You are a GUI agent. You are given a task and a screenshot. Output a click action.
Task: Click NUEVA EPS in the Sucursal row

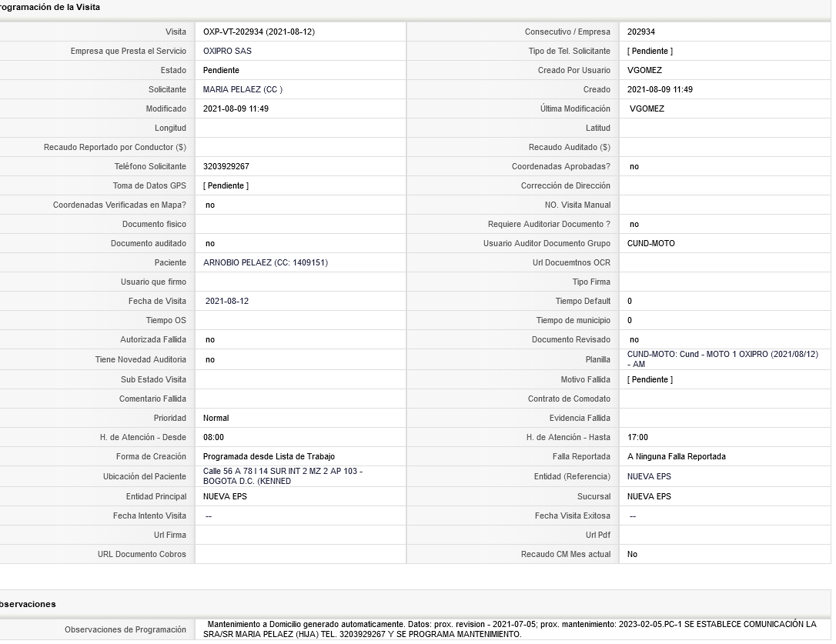649,496
